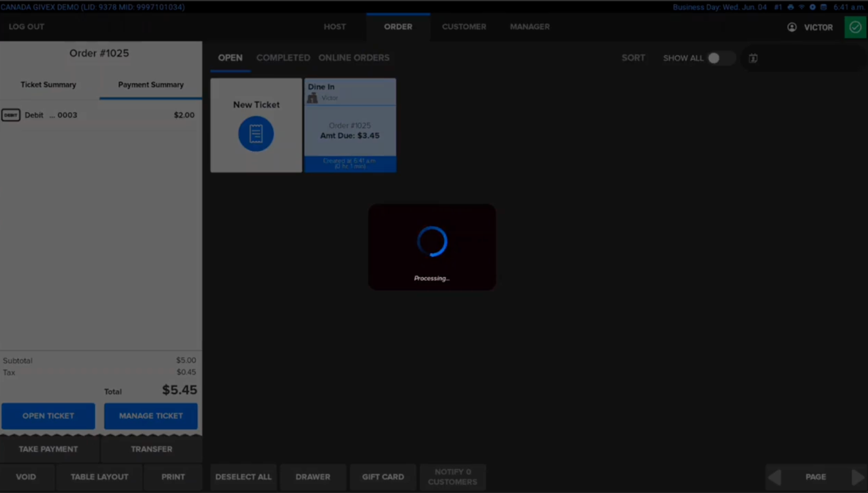
Task: Click the Wi-Fi status icon
Action: (x=801, y=7)
